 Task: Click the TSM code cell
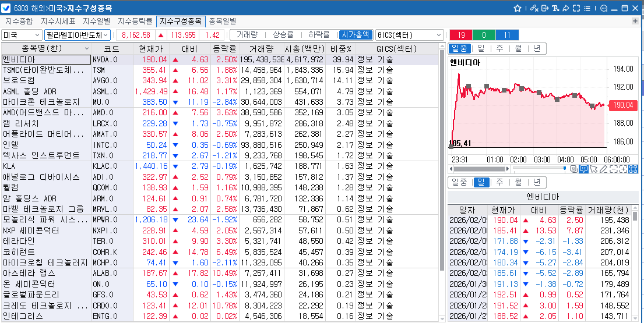point(112,70)
